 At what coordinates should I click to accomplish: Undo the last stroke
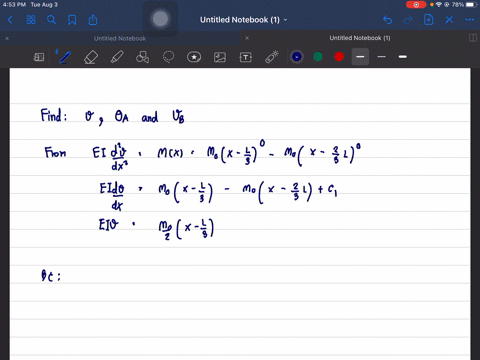coord(387,20)
